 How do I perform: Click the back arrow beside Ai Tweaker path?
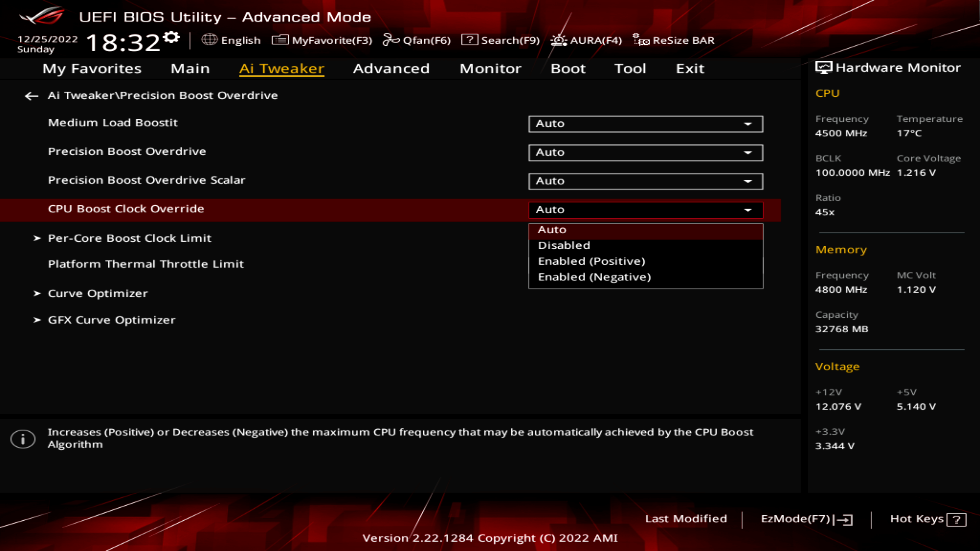coord(31,96)
